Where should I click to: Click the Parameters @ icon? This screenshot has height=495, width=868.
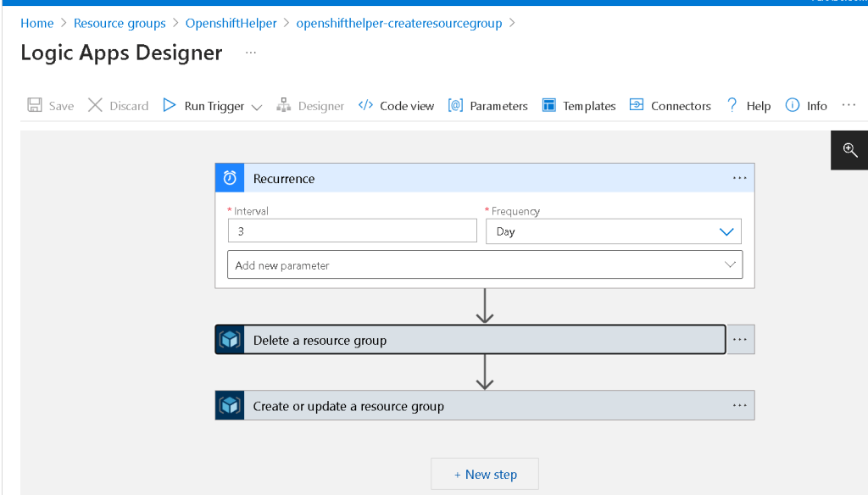(455, 105)
